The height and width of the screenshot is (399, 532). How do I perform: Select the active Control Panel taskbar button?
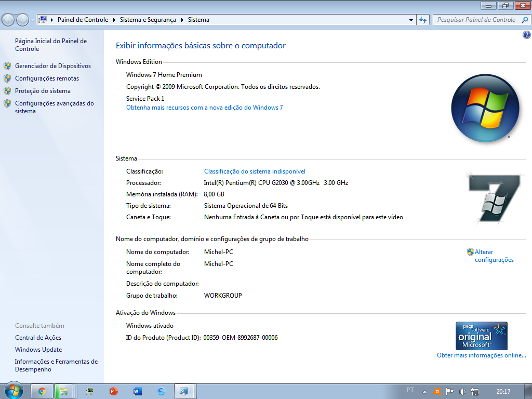[x=184, y=391]
